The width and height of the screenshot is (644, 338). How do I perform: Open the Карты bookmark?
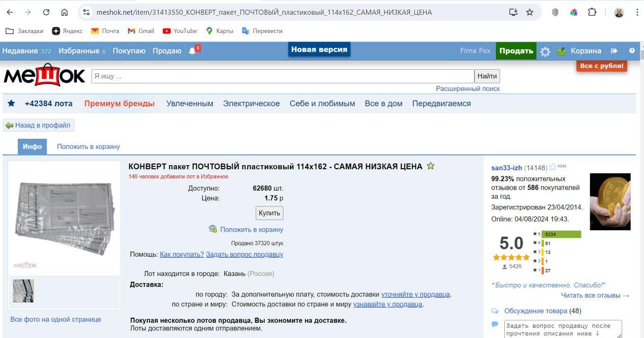[x=219, y=31]
